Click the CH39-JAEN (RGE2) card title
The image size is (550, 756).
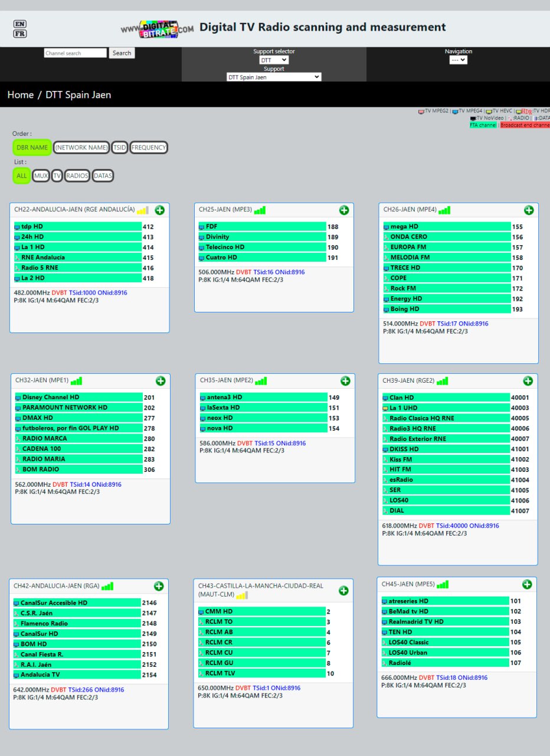click(408, 381)
